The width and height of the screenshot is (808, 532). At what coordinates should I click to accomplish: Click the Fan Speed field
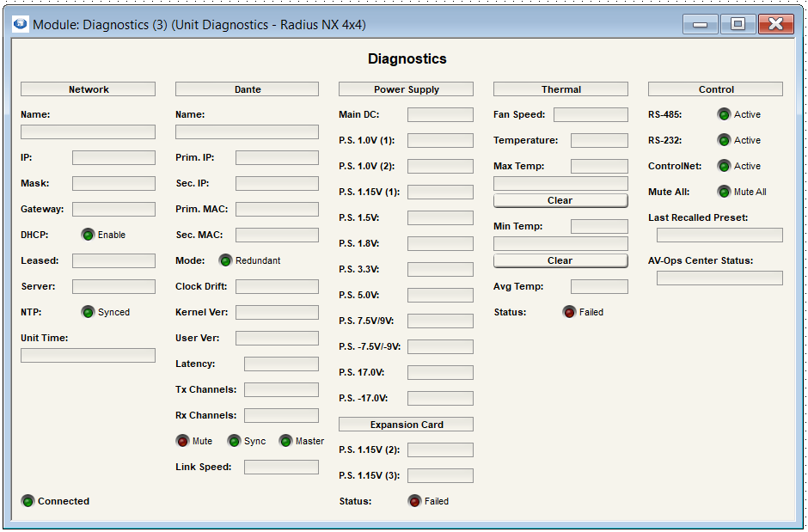(x=591, y=115)
